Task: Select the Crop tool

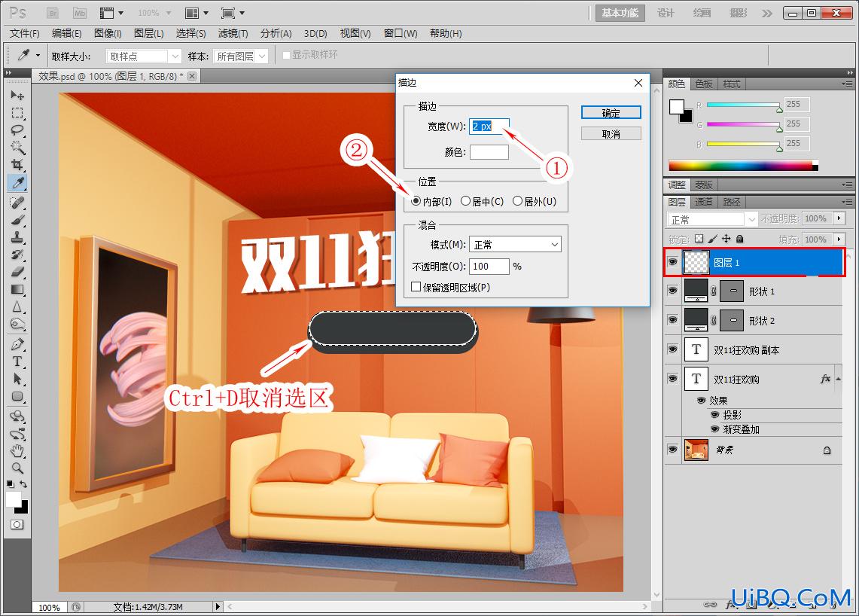Action: [17, 165]
